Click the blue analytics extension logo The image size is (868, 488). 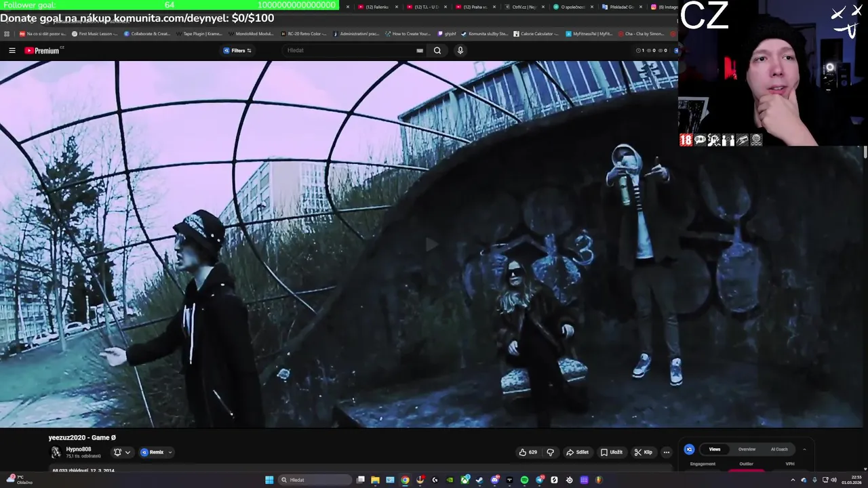689,449
